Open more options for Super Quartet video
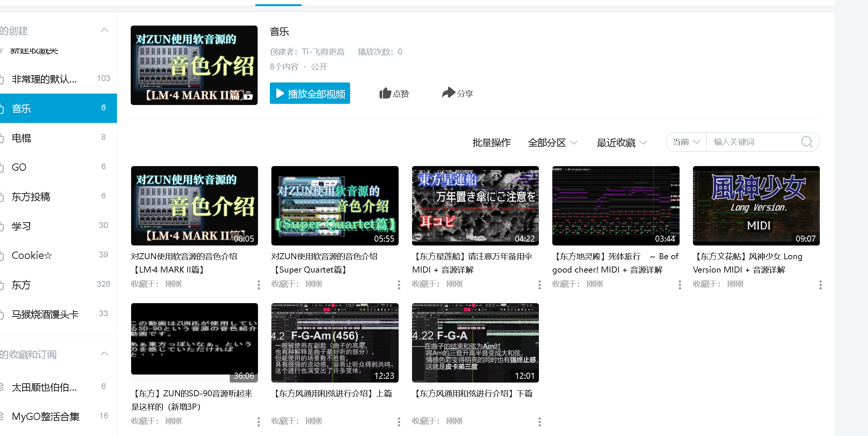The width and height of the screenshot is (868, 436). (399, 285)
